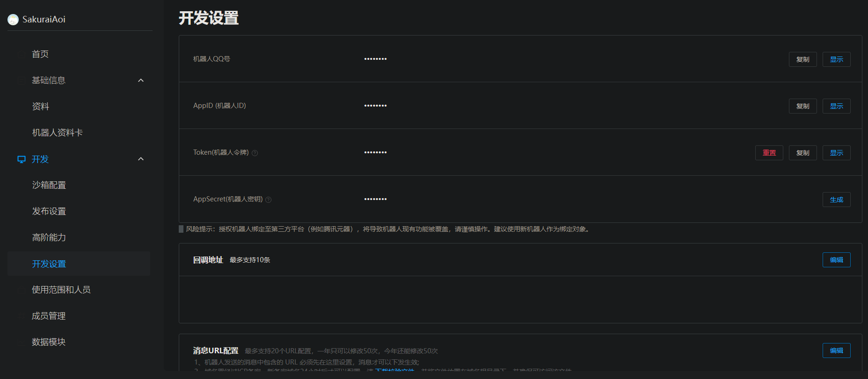Select 高阶能力 from the sidebar
This screenshot has height=379, width=868.
[49, 237]
